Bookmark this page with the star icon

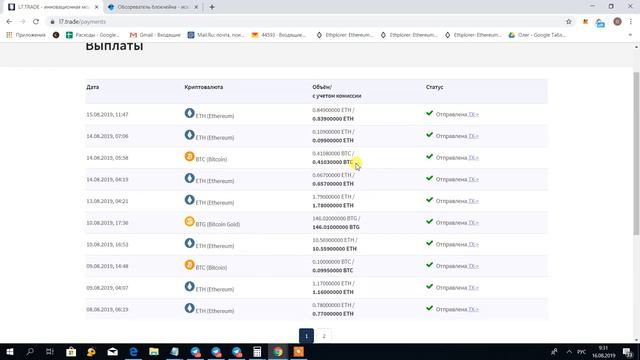pos(569,22)
